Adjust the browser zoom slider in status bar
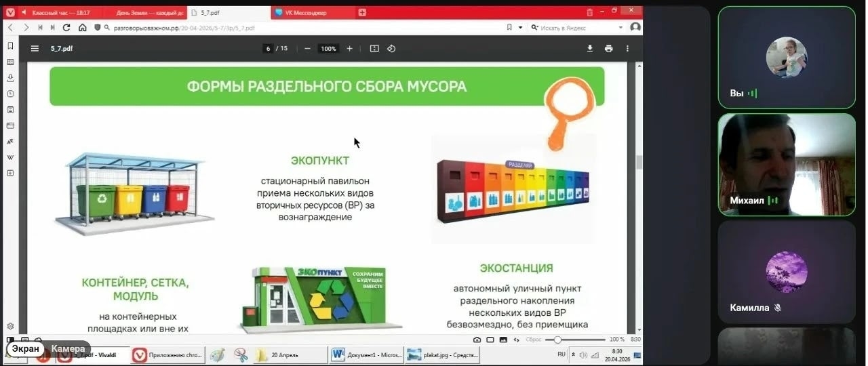 point(557,340)
